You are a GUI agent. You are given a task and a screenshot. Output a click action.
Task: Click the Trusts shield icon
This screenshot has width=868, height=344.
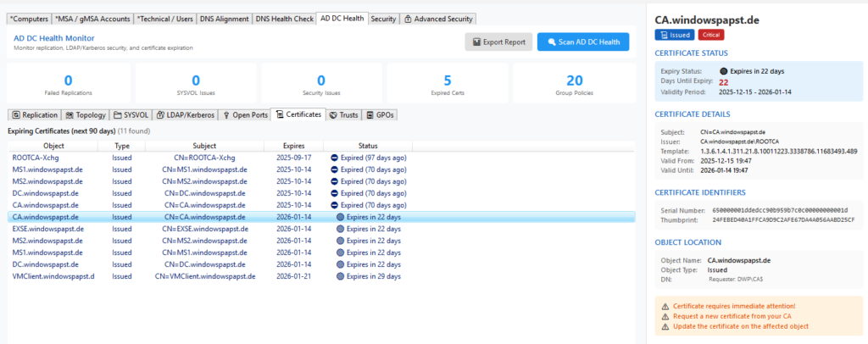pyautogui.click(x=333, y=114)
